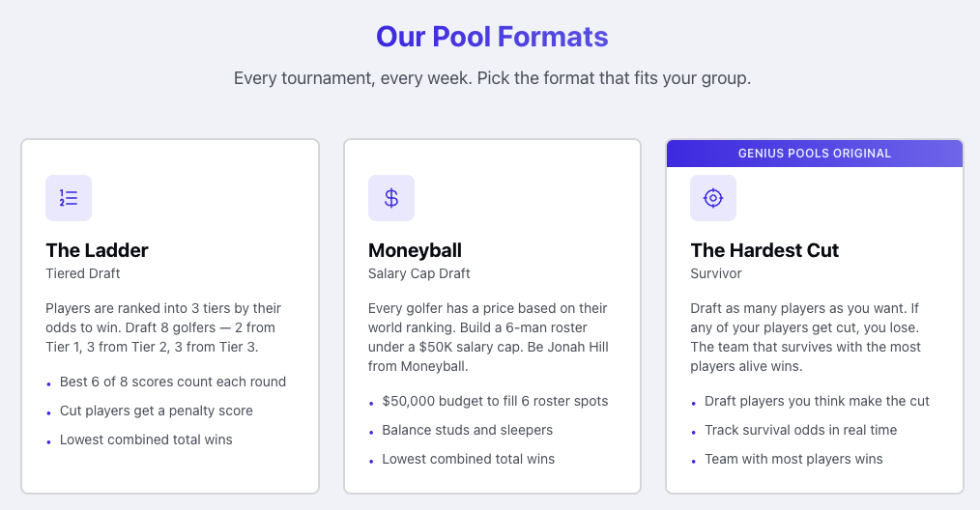This screenshot has height=510, width=980.
Task: Open The Hardest Cut card title
Action: pyautogui.click(x=764, y=250)
